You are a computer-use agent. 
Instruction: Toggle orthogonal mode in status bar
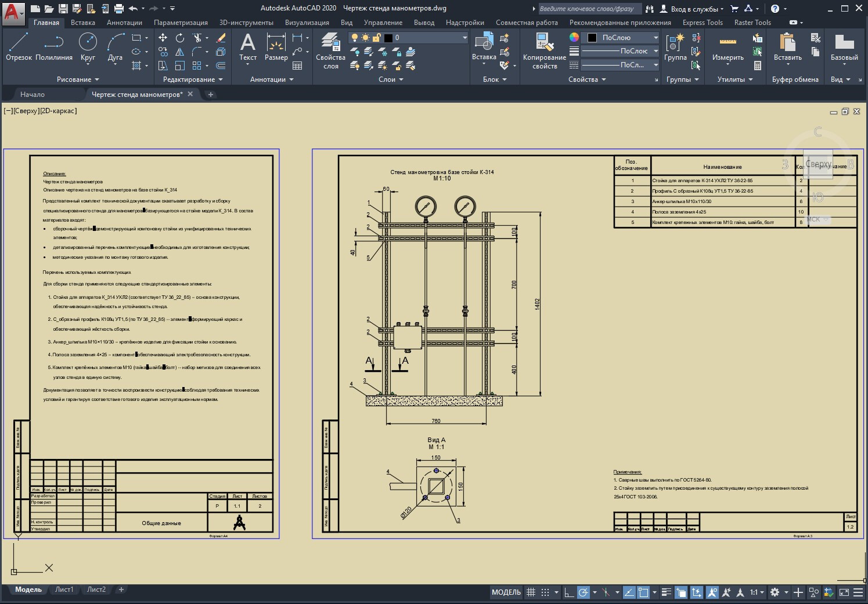(569, 592)
